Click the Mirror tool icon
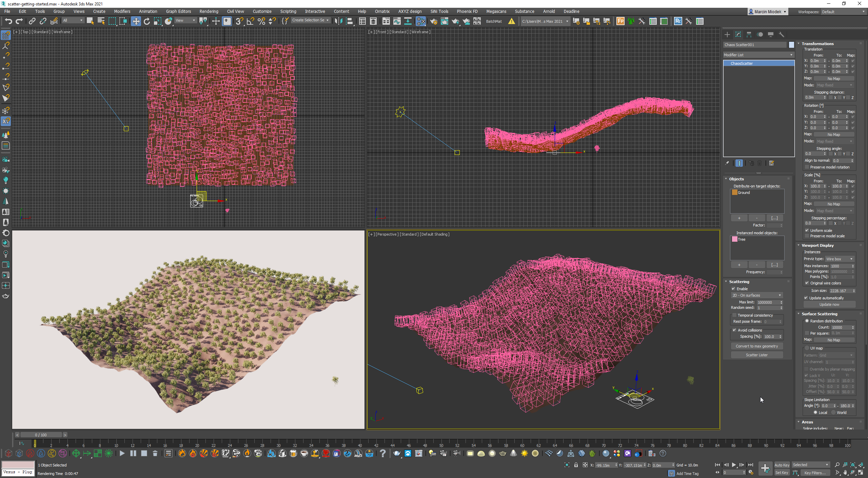The height and width of the screenshot is (478, 868). click(338, 21)
